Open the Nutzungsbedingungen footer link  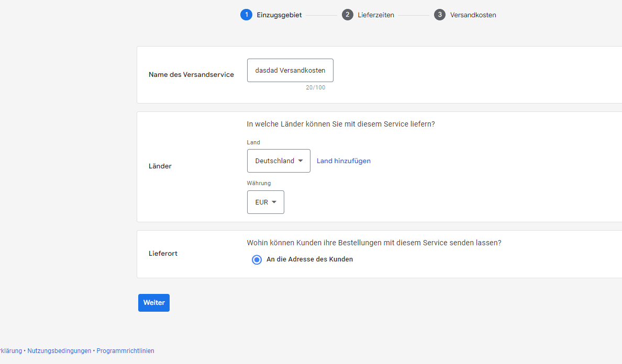(x=59, y=351)
